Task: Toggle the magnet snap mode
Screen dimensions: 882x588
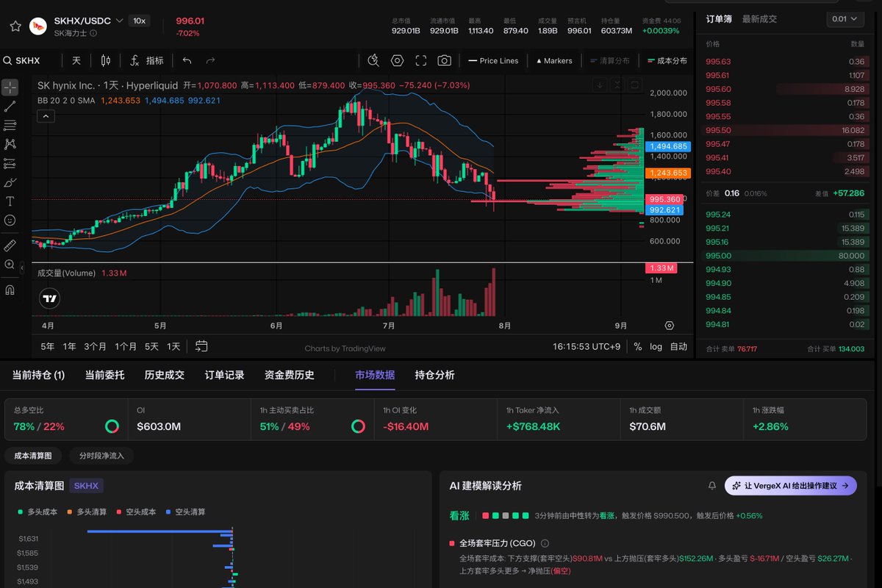Action: (10, 290)
